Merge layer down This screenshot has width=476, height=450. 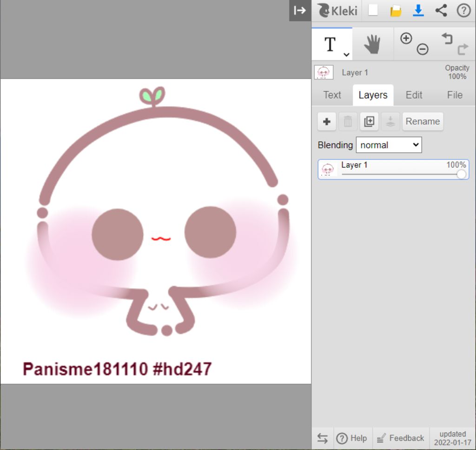(390, 121)
